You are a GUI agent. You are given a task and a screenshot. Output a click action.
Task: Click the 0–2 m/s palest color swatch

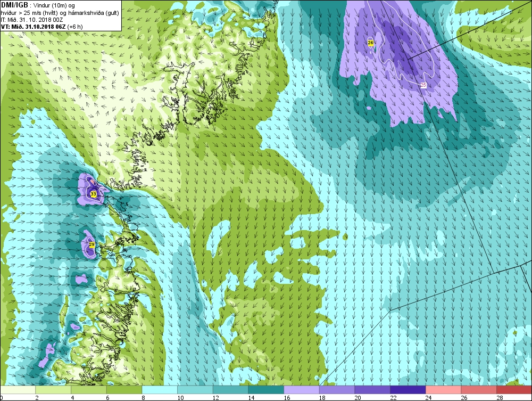(x=18, y=390)
